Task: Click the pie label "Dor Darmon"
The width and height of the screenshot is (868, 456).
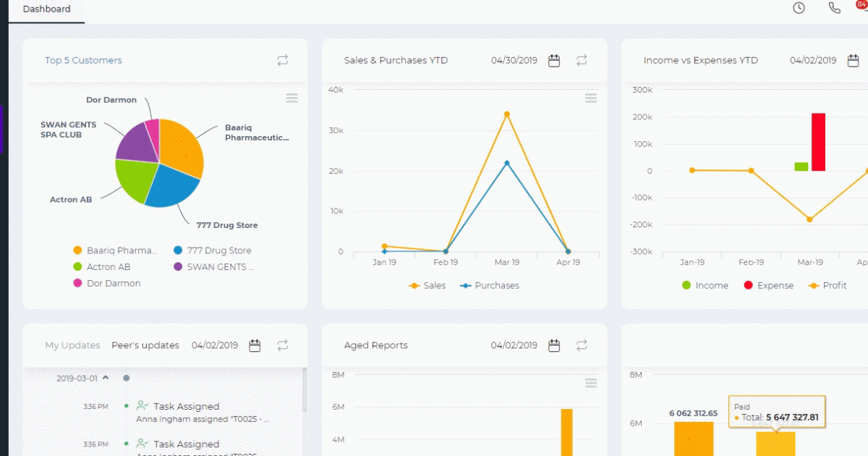Action: pyautogui.click(x=111, y=100)
